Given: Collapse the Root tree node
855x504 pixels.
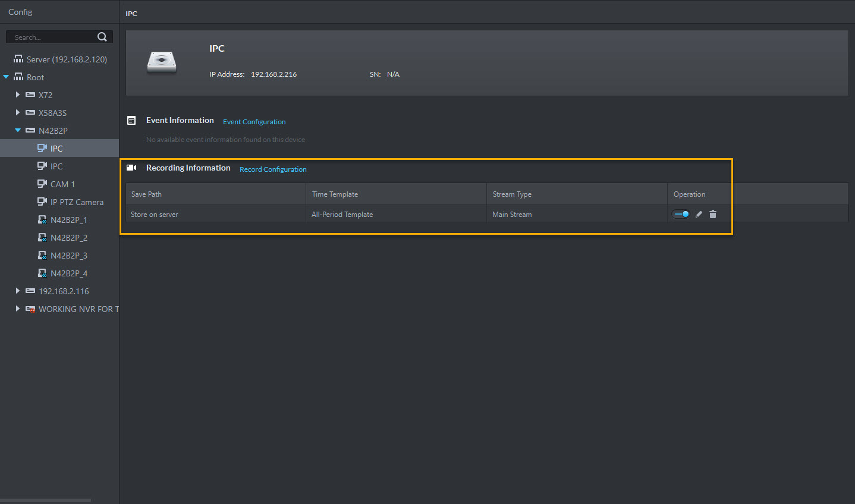Looking at the screenshot, I should tap(7, 77).
